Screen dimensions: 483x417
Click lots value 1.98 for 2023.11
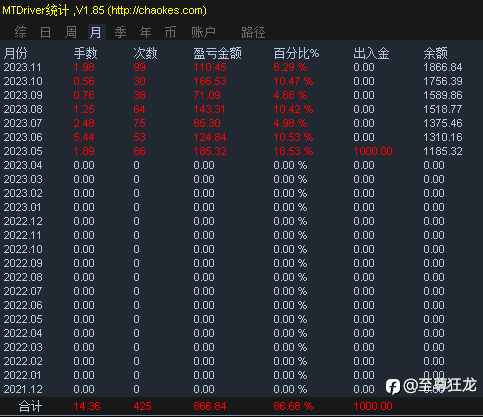(x=84, y=67)
